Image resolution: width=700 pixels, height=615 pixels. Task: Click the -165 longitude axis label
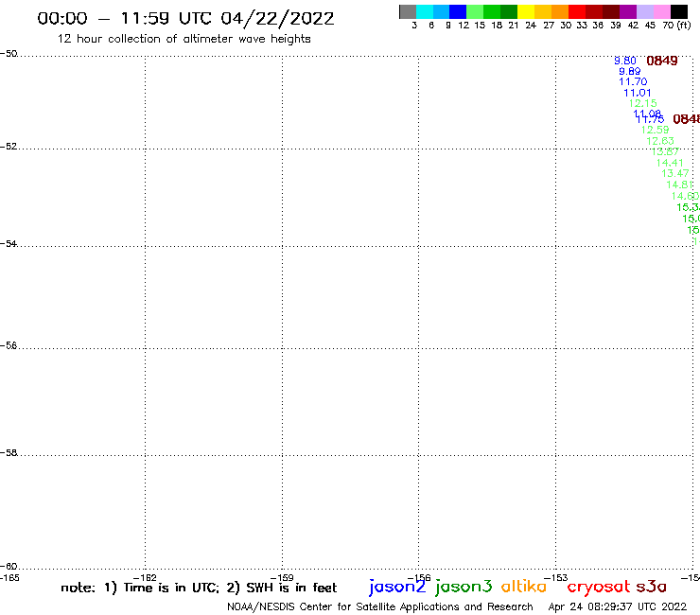pos(9,578)
